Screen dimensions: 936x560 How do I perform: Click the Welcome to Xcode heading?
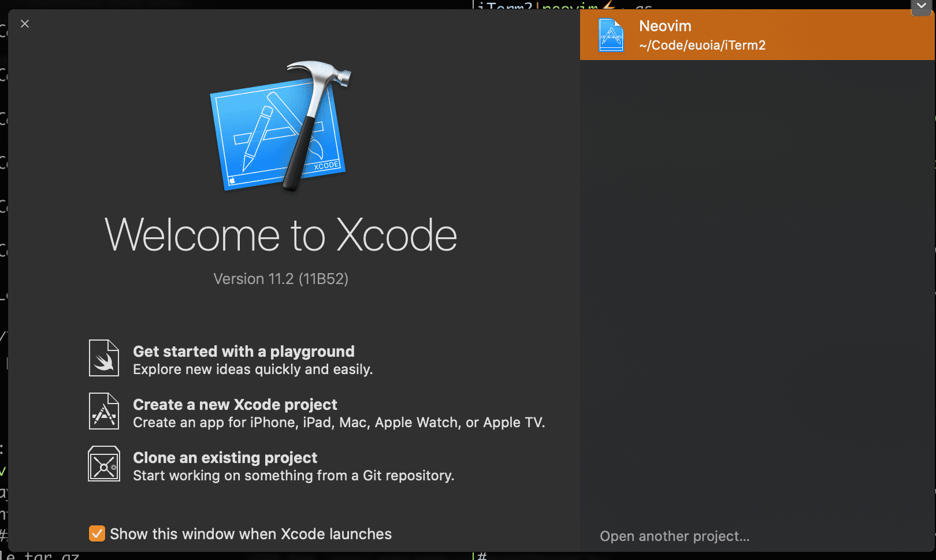tap(281, 236)
